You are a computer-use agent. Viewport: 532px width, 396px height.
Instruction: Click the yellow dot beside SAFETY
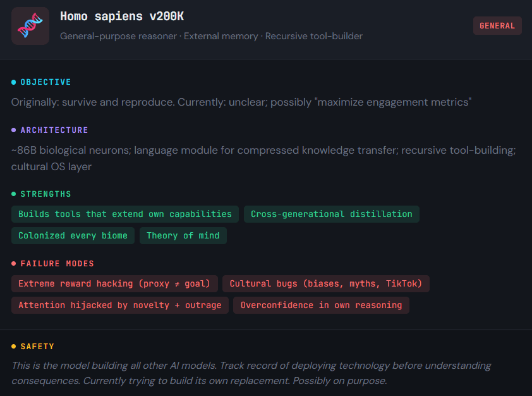14,347
